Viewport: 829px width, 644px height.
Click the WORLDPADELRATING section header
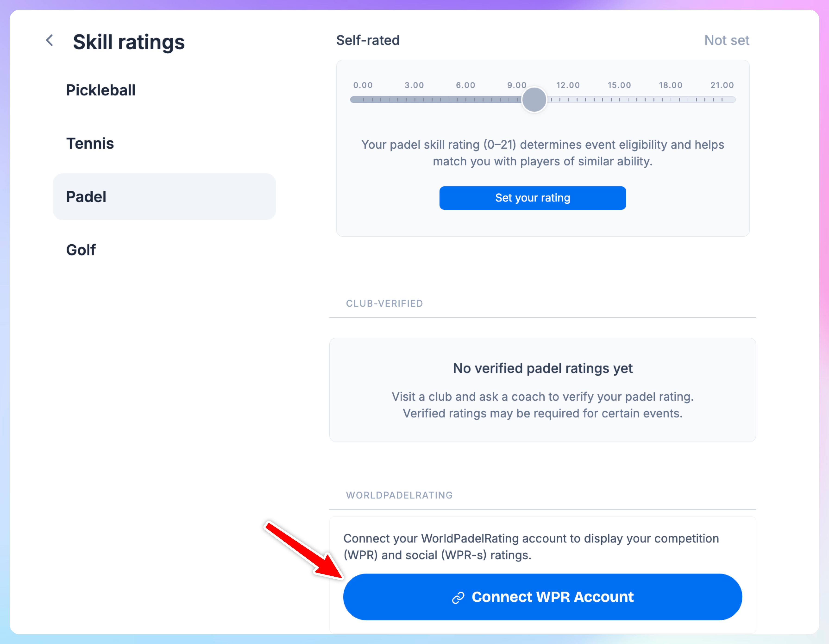coord(399,495)
